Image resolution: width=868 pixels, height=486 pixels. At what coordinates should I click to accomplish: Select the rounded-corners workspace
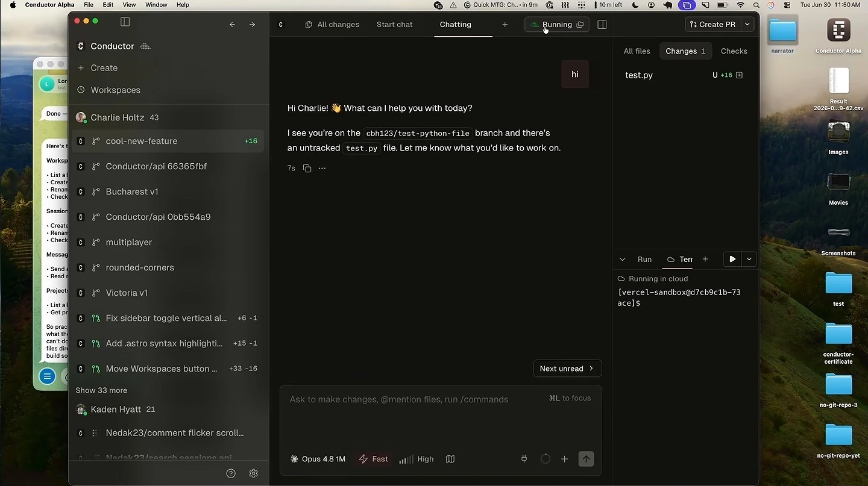[x=168, y=267]
